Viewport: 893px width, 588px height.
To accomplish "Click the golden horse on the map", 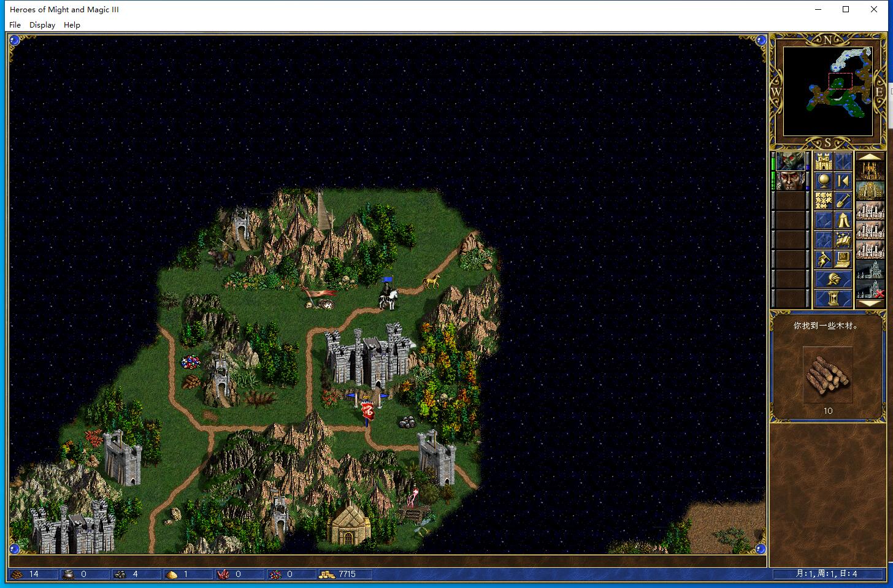I will pos(432,282).
